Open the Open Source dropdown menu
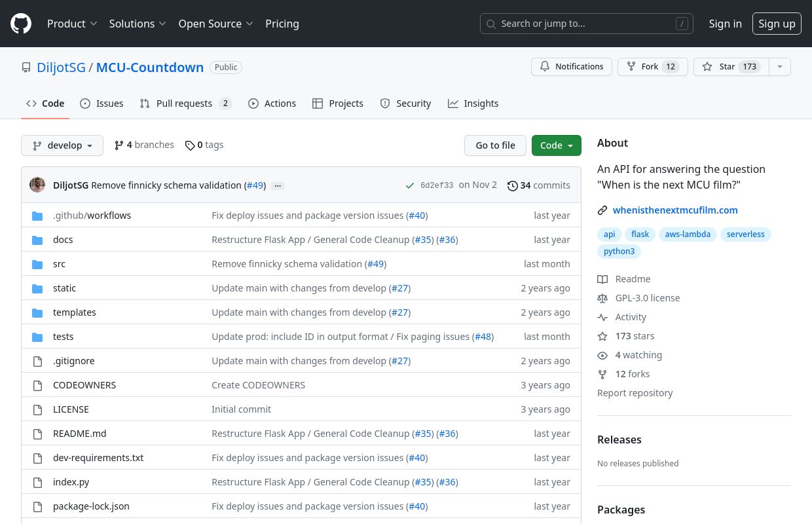Screen dimensions: 812x524 [x=216, y=24]
